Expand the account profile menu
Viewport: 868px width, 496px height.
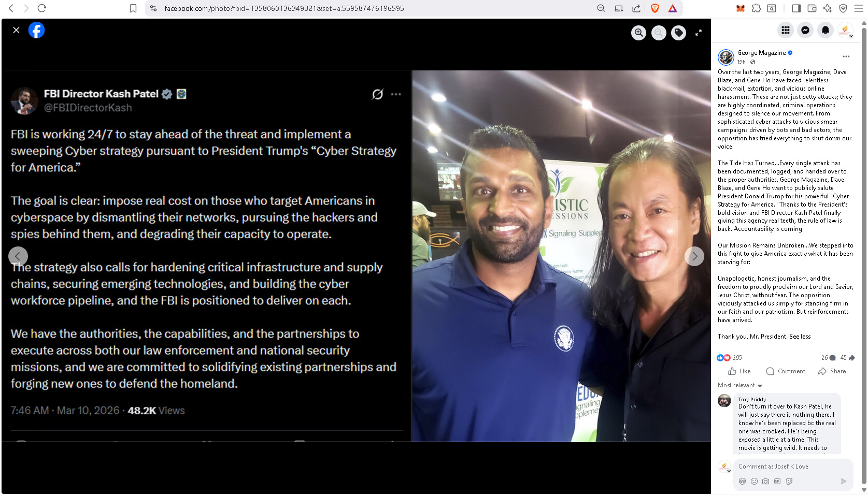(845, 31)
